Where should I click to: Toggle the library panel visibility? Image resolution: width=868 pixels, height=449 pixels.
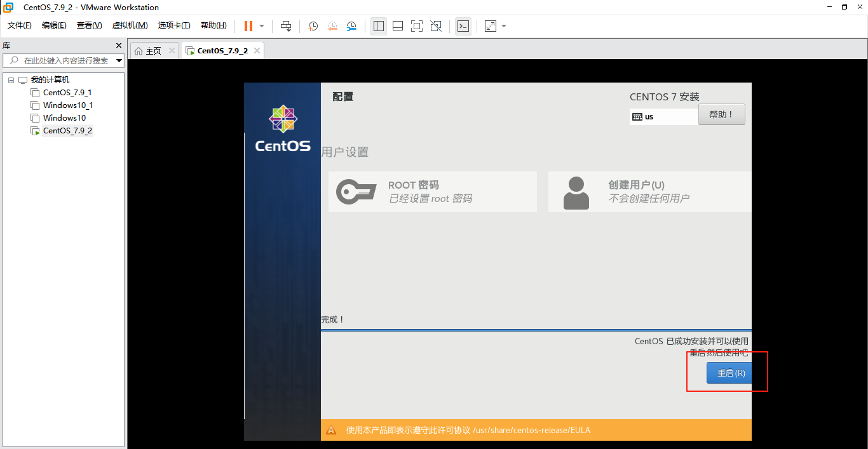(x=378, y=26)
